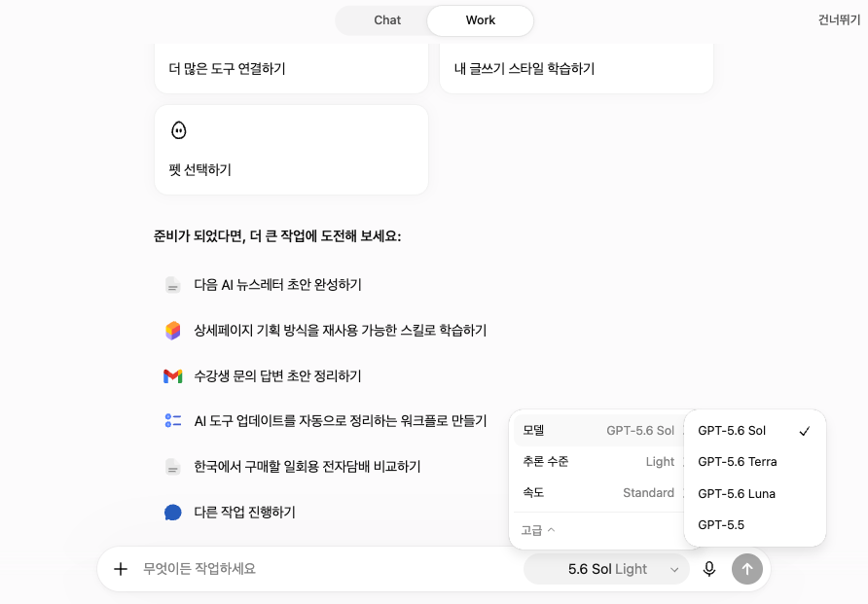The width and height of the screenshot is (868, 604).
Task: Switch to the Chat tab
Action: tap(387, 20)
